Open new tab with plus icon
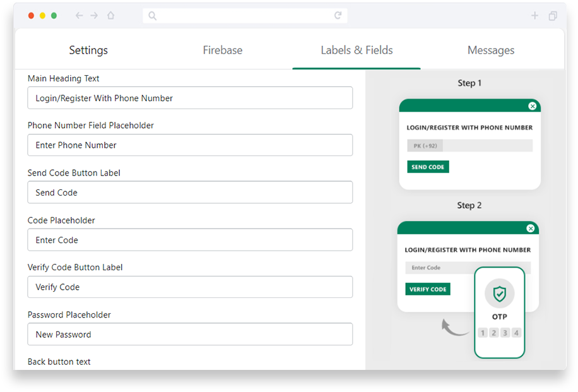578x392 pixels. [x=534, y=16]
